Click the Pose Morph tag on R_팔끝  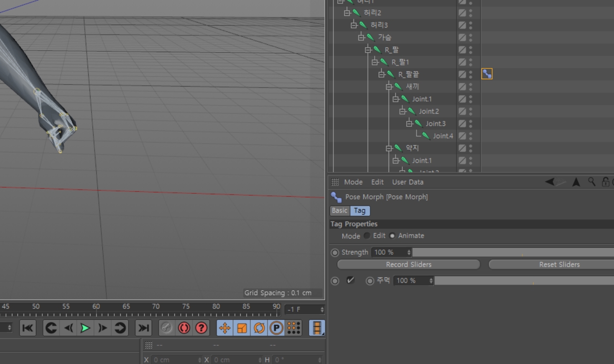pos(486,74)
